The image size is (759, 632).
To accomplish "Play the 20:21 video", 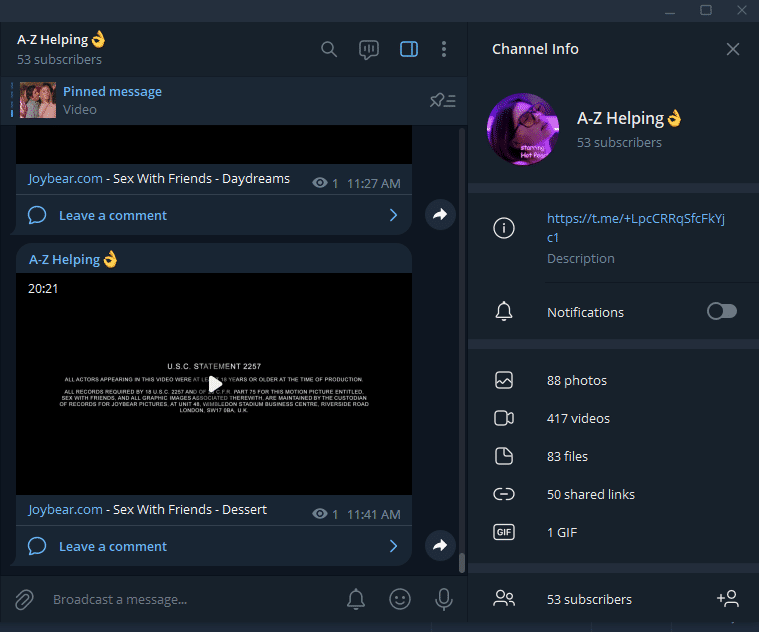I will click(x=215, y=384).
